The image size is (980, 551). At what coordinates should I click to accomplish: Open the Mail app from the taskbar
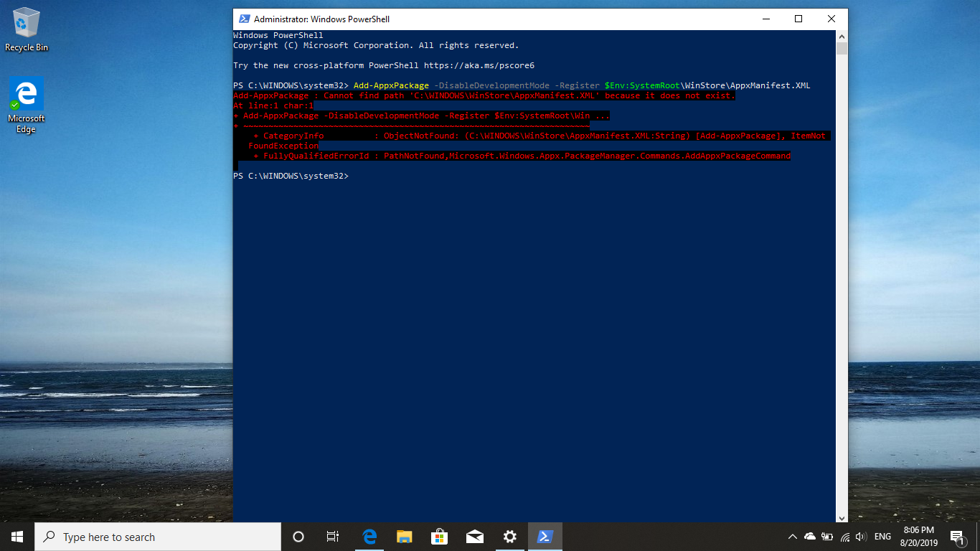(x=475, y=537)
